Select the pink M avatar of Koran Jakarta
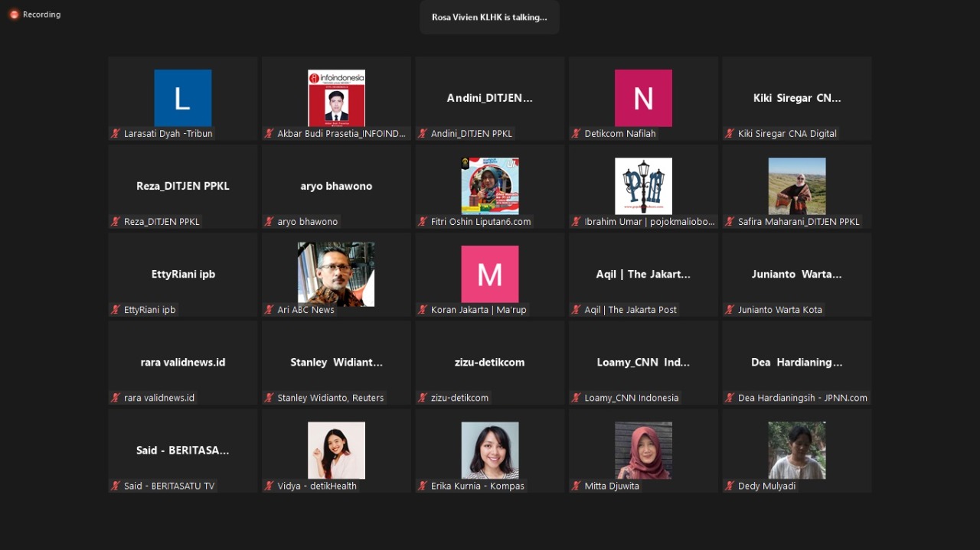The width and height of the screenshot is (980, 550). pos(489,274)
